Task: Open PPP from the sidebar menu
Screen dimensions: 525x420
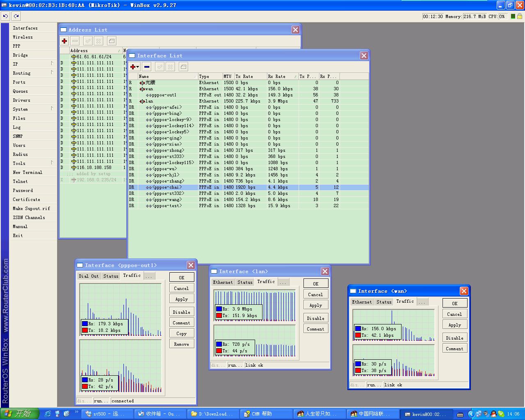Action: click(x=16, y=46)
